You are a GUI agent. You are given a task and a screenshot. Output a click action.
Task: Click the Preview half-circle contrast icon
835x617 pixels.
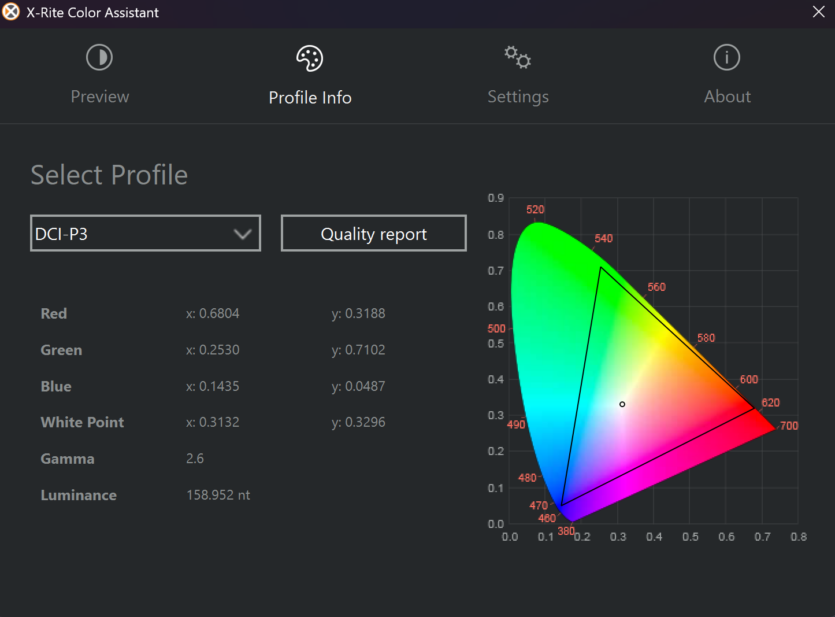[x=100, y=57]
